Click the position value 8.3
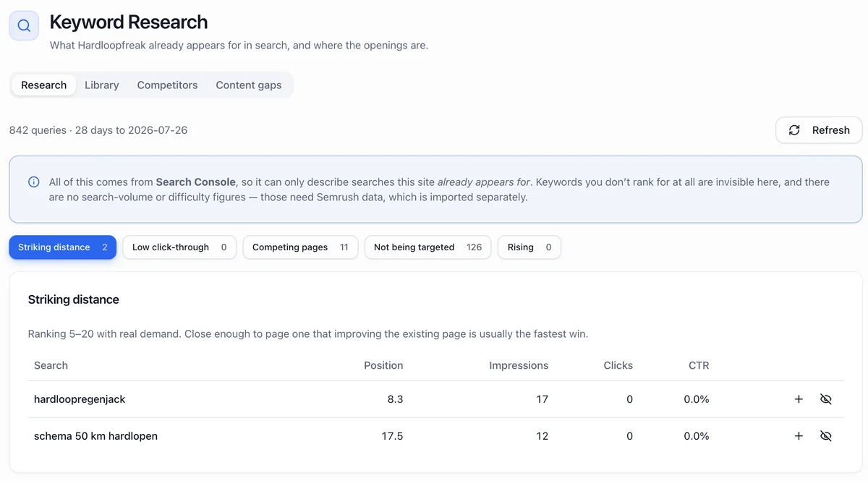The image size is (868, 481). coord(395,399)
